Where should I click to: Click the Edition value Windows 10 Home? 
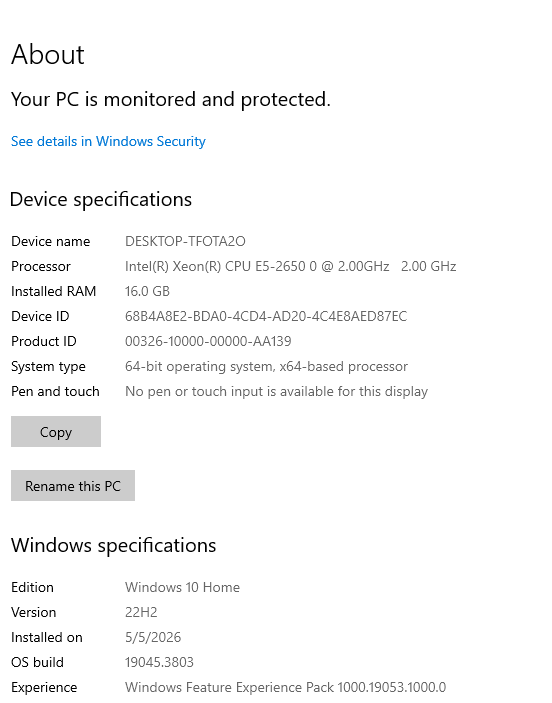click(x=182, y=587)
